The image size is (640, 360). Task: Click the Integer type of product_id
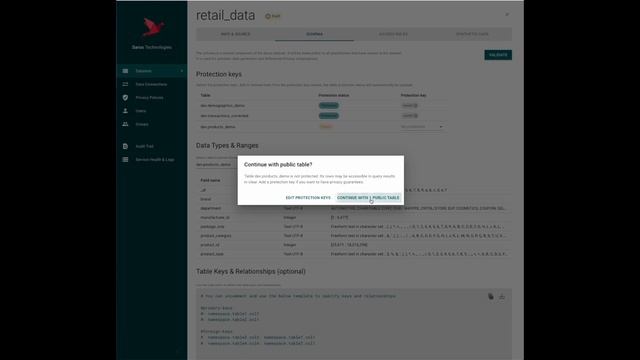pos(289,245)
